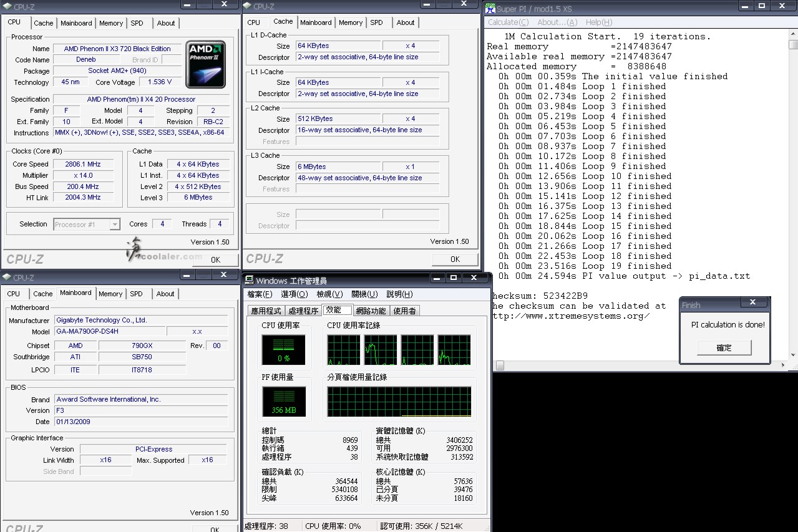
Task: Open the 關機(U) menu in Task Manager
Action: (364, 294)
